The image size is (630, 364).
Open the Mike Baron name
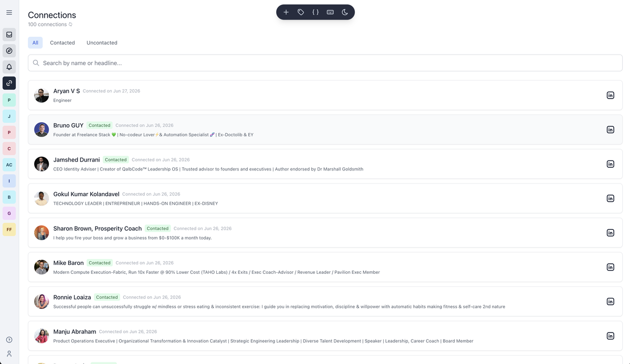pos(68,263)
